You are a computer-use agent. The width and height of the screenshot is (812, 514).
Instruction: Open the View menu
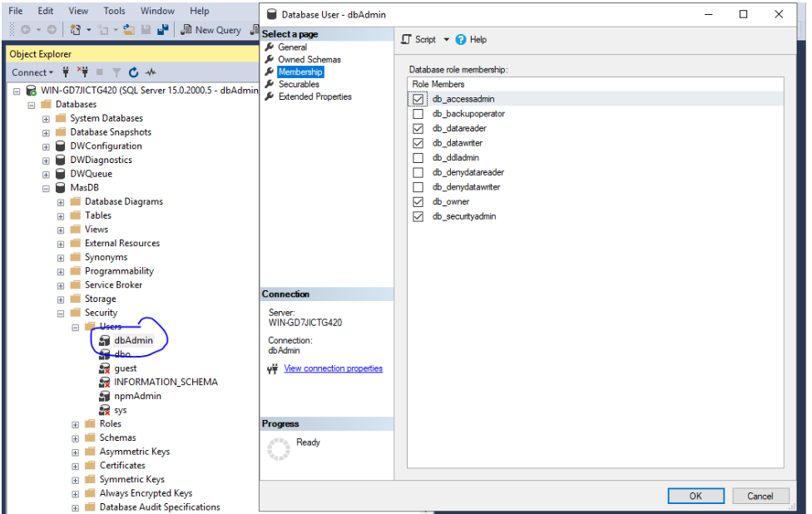click(78, 11)
